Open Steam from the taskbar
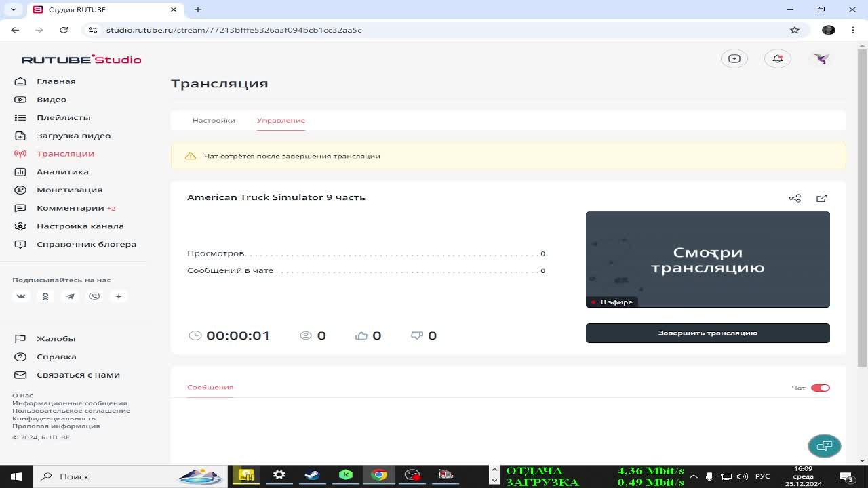This screenshot has width=868, height=488. [312, 475]
